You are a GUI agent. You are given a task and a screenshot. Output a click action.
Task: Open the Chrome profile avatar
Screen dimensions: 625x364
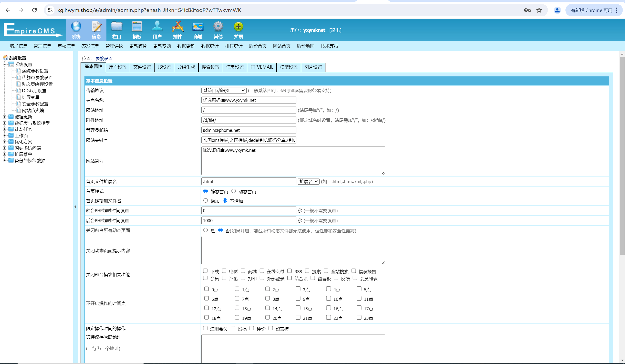point(557,10)
